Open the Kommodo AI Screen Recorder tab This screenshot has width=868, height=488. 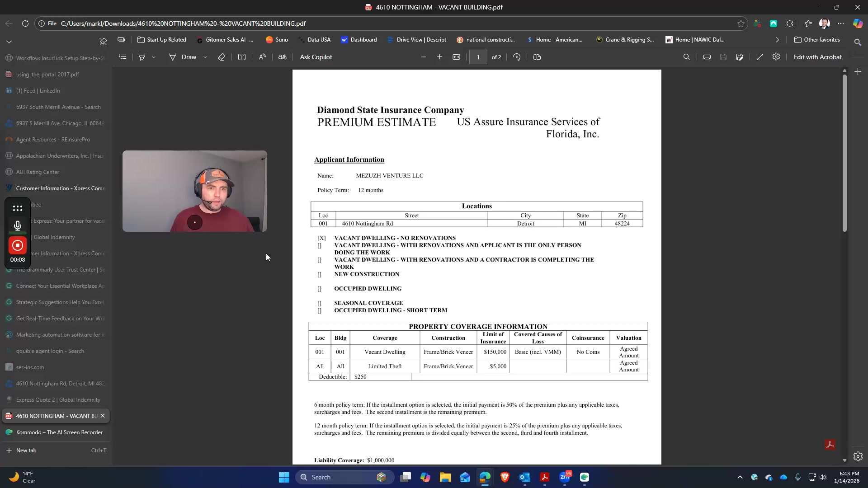59,432
